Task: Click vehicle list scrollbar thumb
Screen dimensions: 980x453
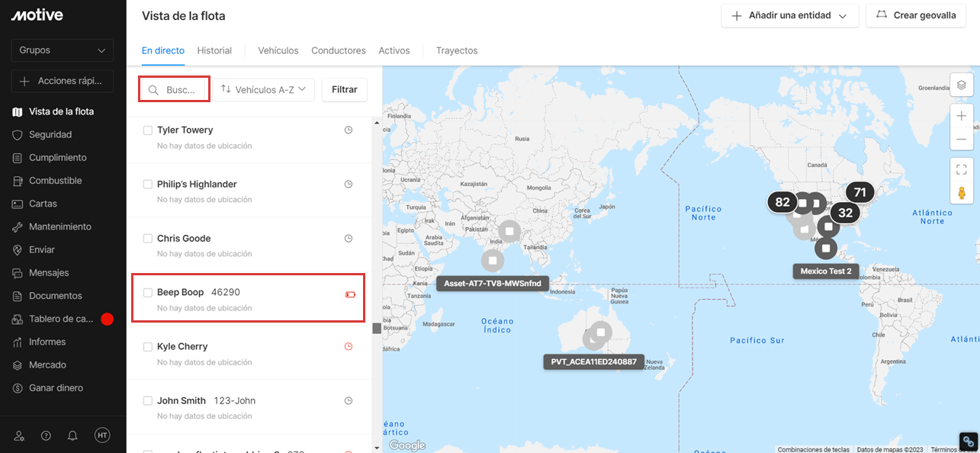Action: tap(377, 329)
